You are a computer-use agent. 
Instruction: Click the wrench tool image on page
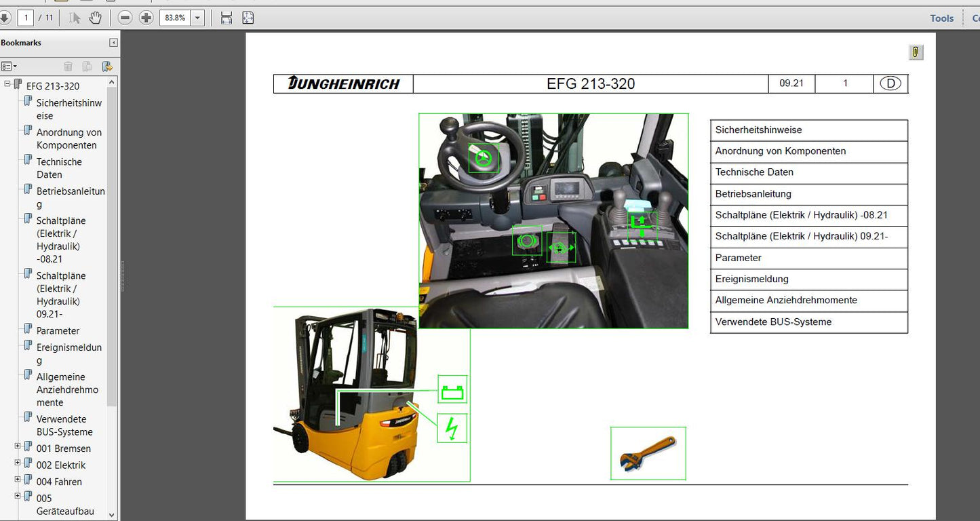click(x=648, y=453)
